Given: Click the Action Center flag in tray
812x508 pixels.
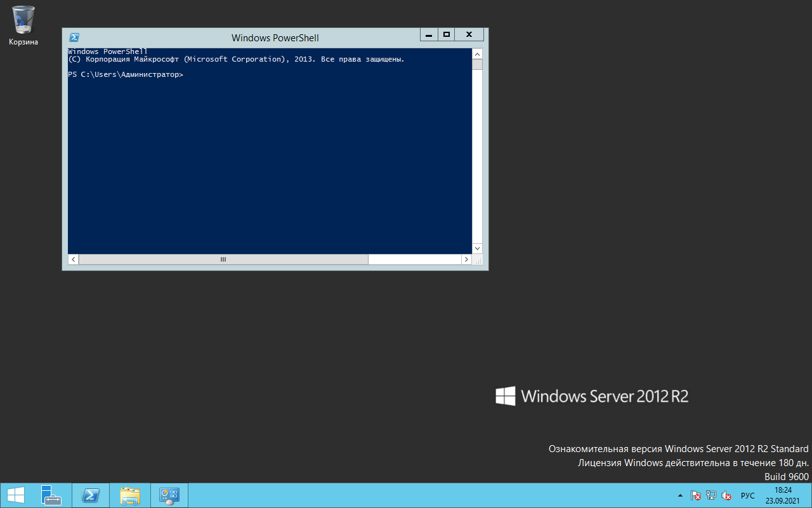Looking at the screenshot, I should click(695, 495).
